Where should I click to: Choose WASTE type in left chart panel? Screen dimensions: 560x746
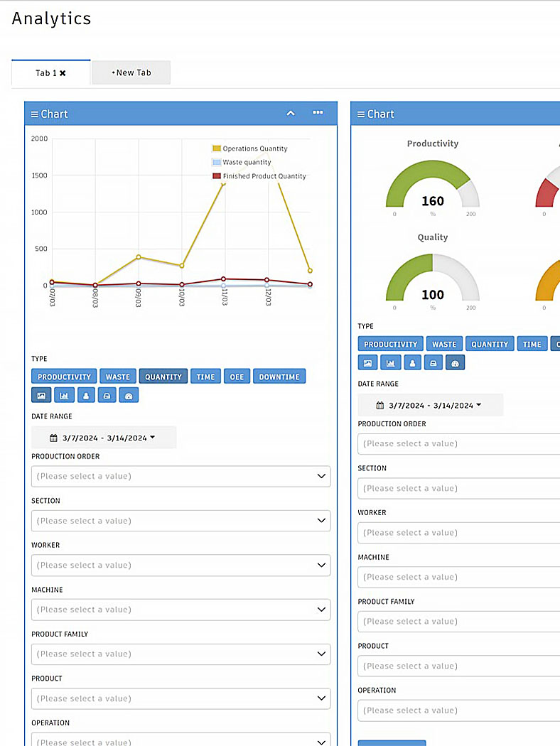tap(118, 377)
